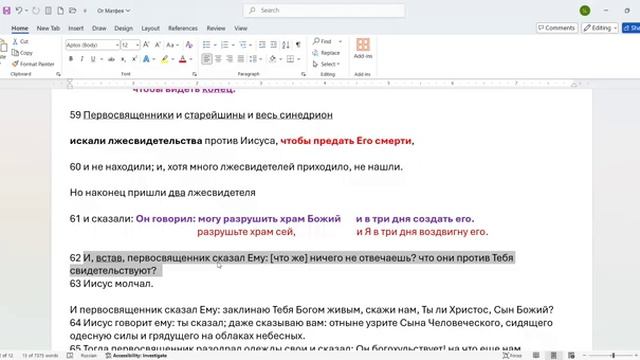The height and width of the screenshot is (360, 640).
Task: Justify the paragraph text
Action: click(x=241, y=59)
